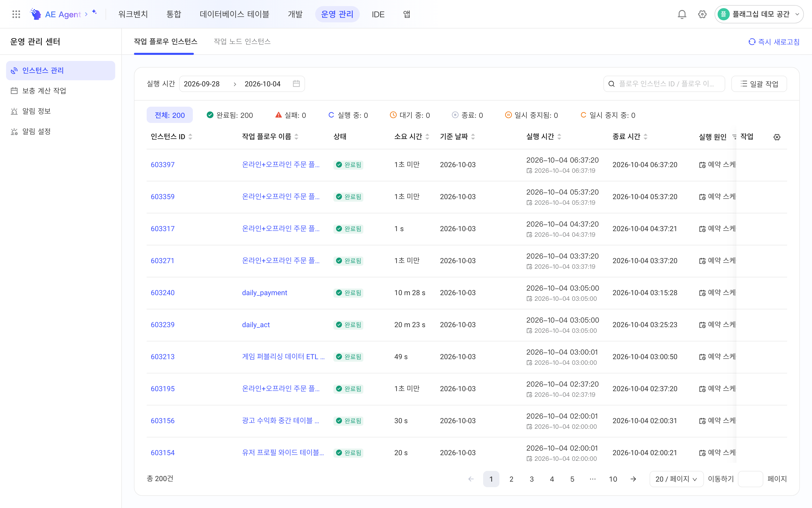Go to page 3
This screenshot has width=812, height=508.
(532, 479)
